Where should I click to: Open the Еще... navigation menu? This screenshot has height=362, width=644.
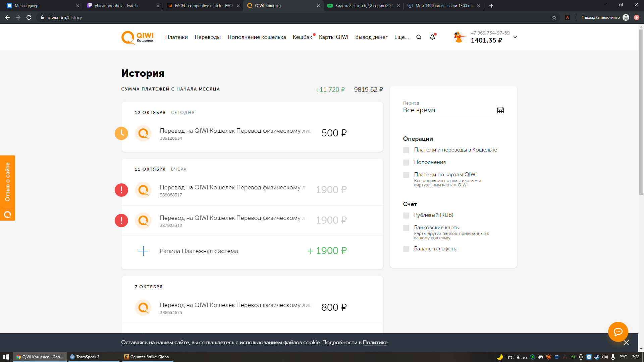401,37
